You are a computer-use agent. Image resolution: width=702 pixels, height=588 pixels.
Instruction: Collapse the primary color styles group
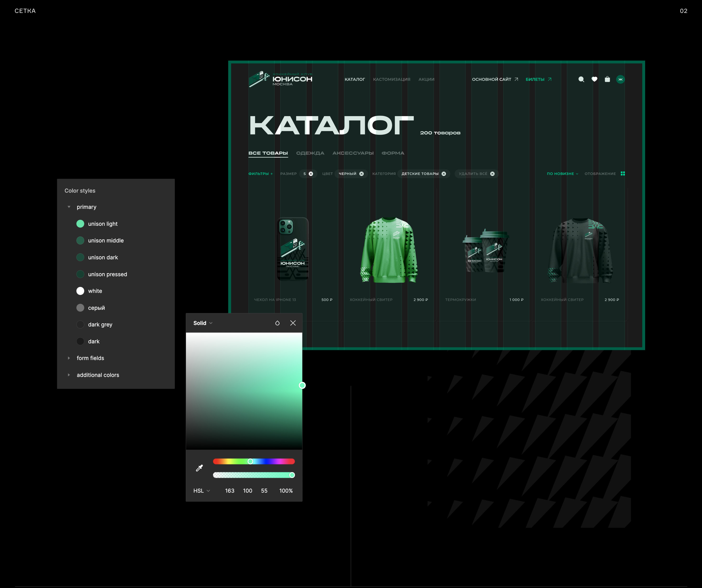(69, 207)
